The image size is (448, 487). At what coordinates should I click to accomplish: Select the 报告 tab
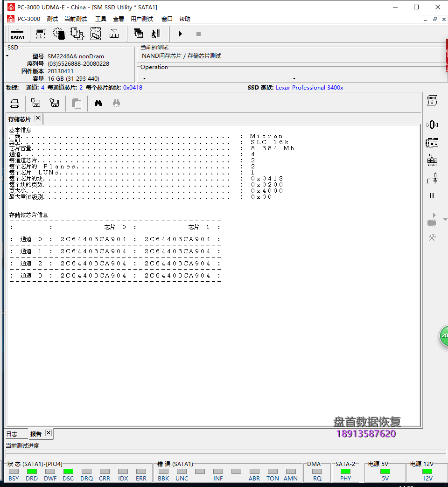[36, 434]
